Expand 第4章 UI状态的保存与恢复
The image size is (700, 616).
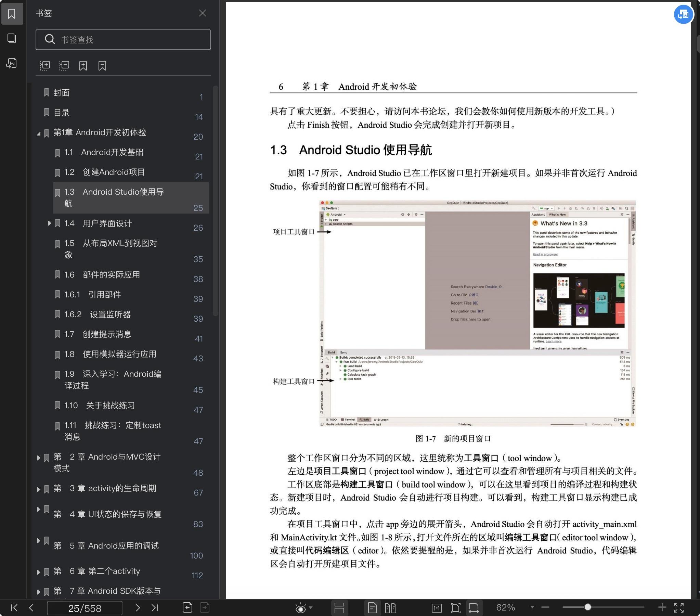click(38, 510)
